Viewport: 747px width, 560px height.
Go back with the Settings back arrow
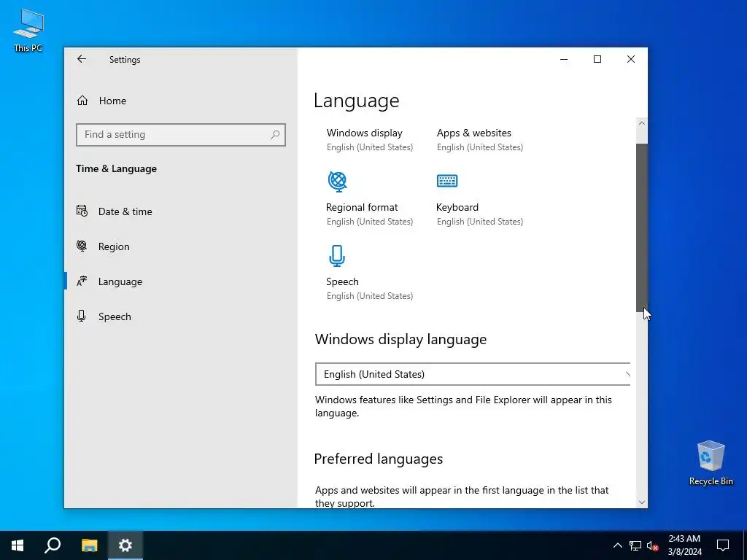(82, 59)
